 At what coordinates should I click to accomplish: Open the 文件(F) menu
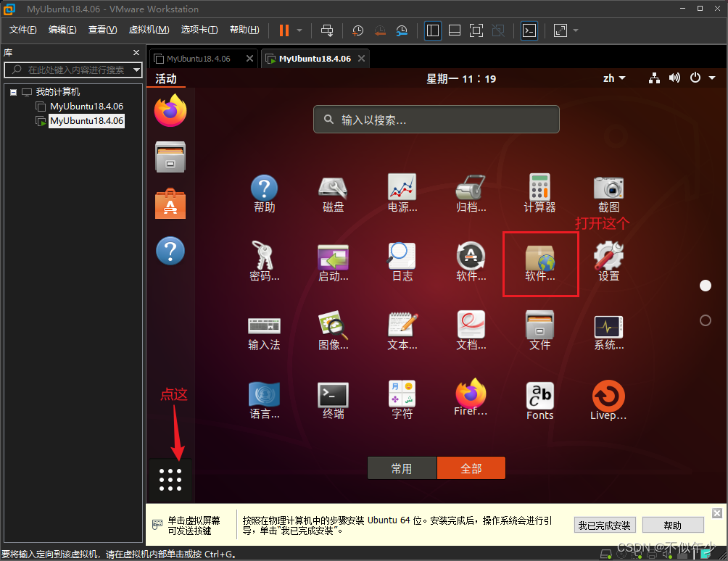pos(22,30)
